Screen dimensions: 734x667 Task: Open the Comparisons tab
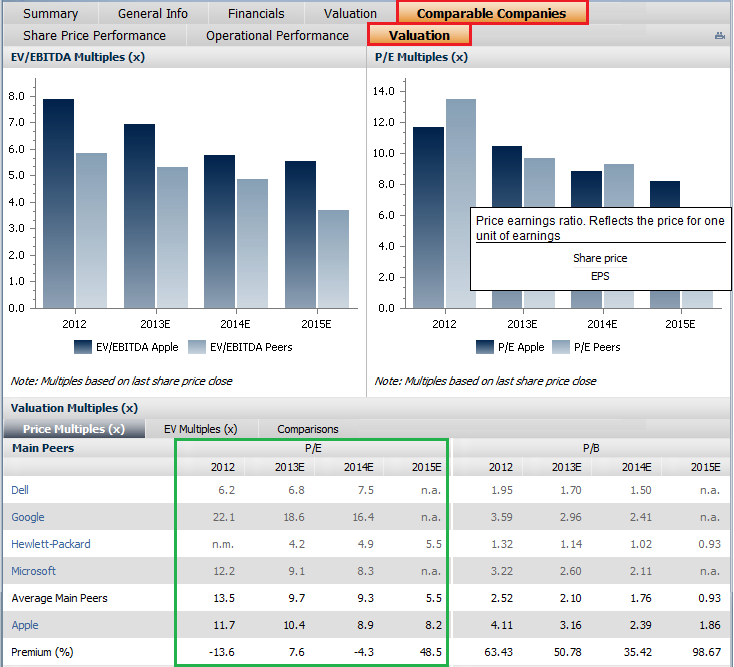[308, 429]
